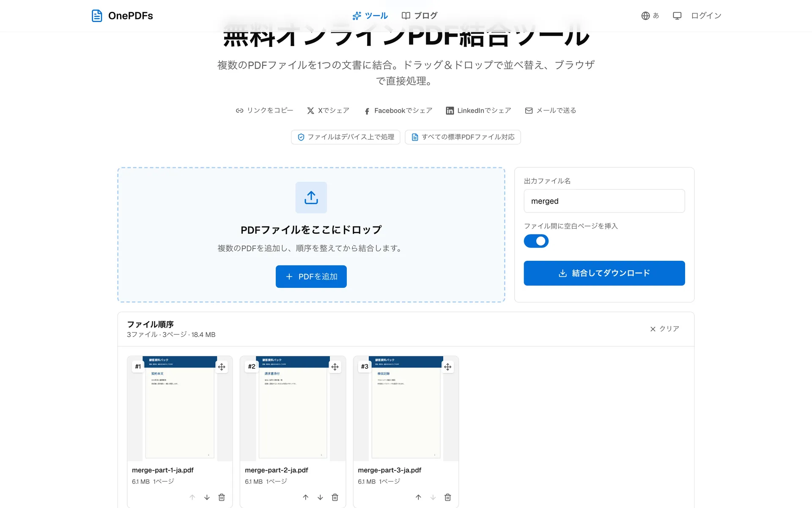This screenshot has height=508, width=812.
Task: Open the ツール menu
Action: point(370,16)
